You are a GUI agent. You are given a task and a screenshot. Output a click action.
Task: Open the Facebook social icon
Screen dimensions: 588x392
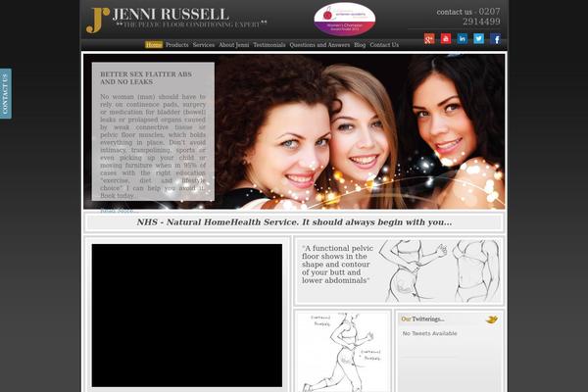[495, 38]
